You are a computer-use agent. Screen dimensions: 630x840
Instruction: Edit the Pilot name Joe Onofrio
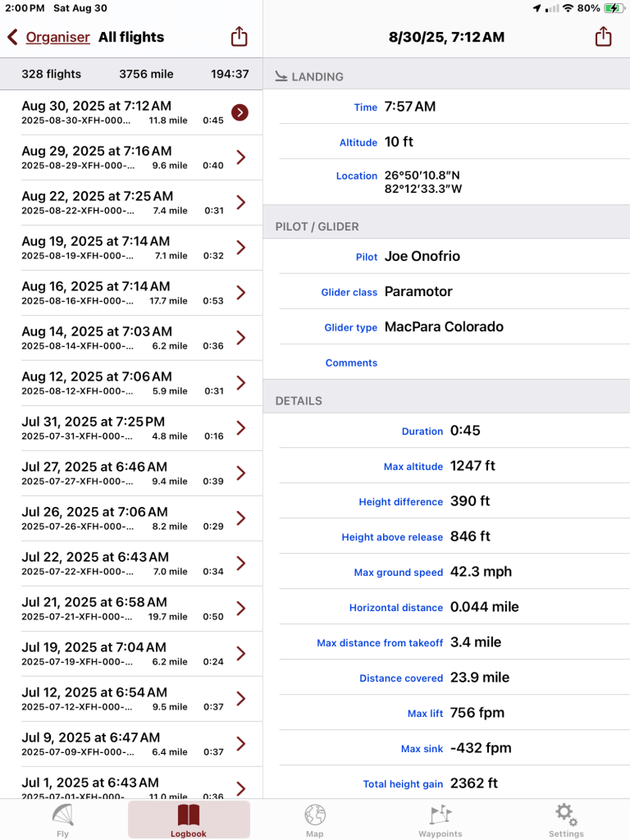(x=422, y=257)
